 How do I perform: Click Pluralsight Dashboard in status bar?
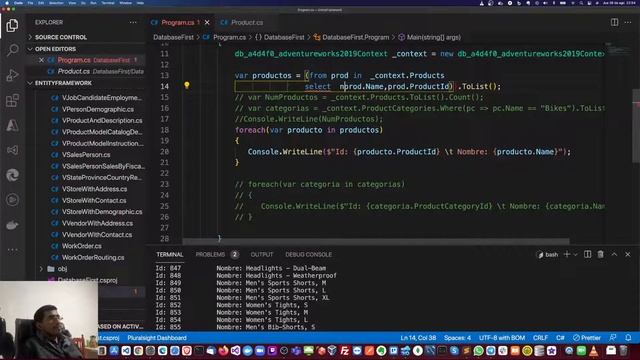(x=157, y=338)
